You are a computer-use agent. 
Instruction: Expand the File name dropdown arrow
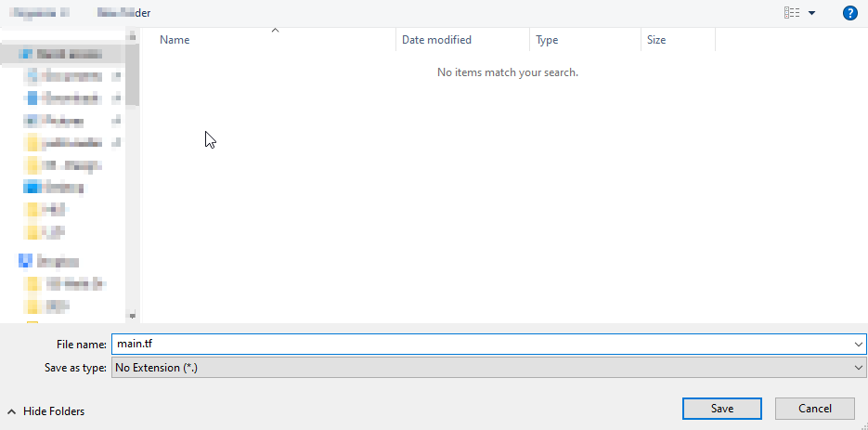pos(858,344)
